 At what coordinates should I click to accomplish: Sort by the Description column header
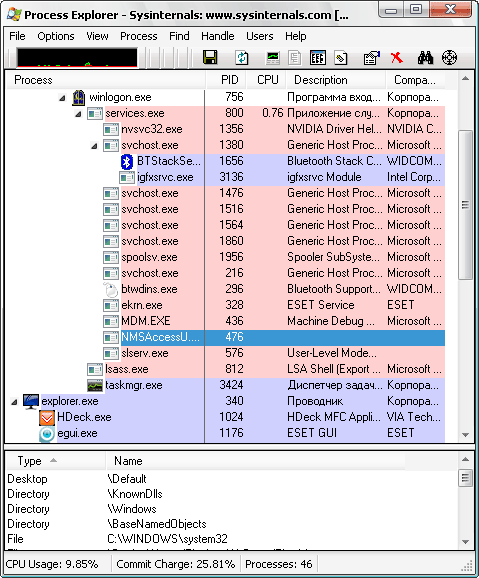pos(336,80)
